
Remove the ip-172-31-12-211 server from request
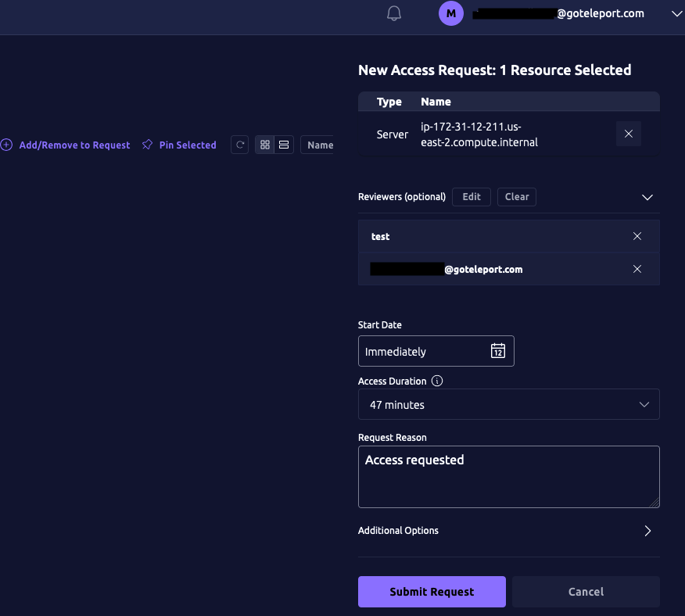coord(628,134)
